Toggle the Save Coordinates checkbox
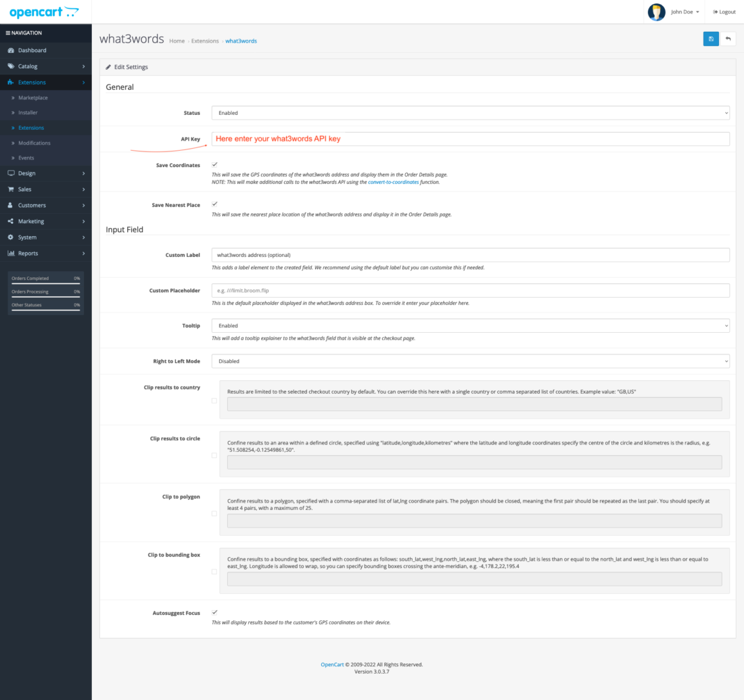The image size is (744, 700). pos(214,164)
